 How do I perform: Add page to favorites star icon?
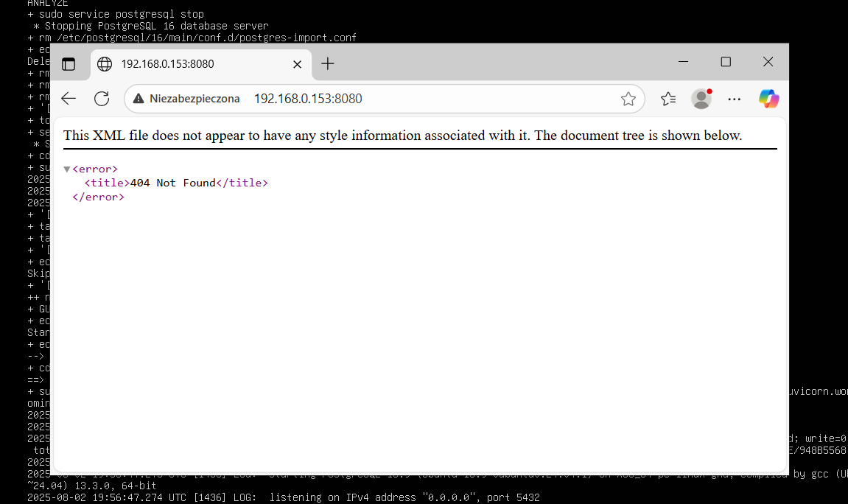(x=628, y=99)
